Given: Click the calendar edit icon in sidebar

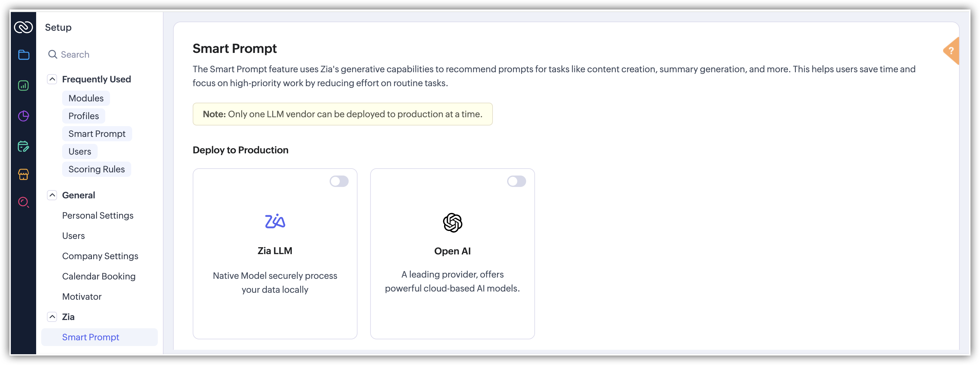Looking at the screenshot, I should [23, 146].
